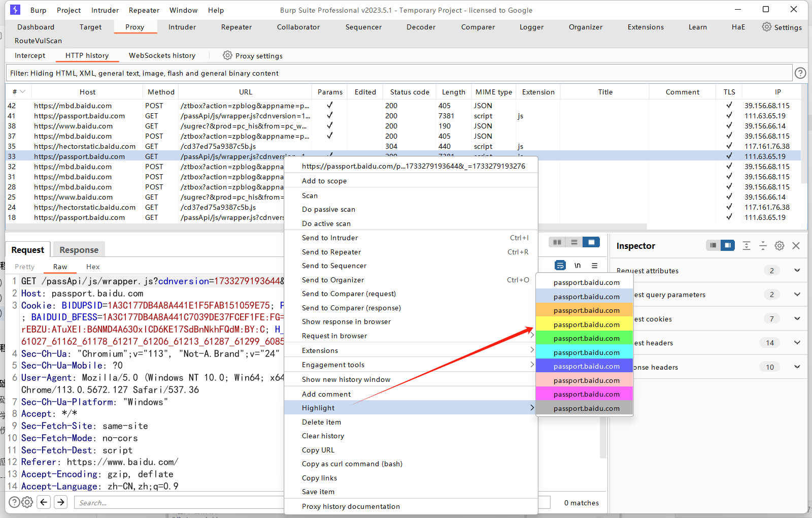Open Proxy history documentation link
This screenshot has width=812, height=518.
pyautogui.click(x=411, y=506)
